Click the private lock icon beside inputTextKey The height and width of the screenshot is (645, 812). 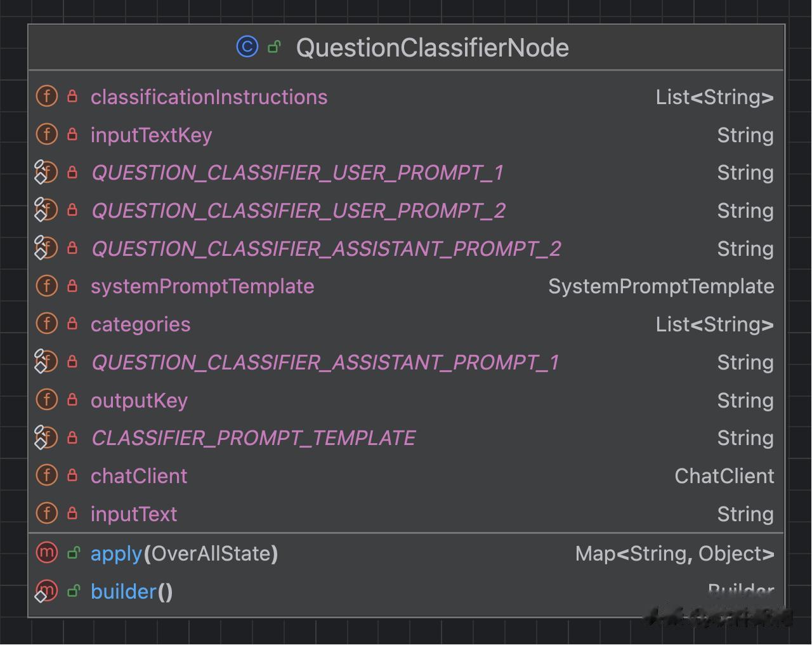pyautogui.click(x=72, y=135)
